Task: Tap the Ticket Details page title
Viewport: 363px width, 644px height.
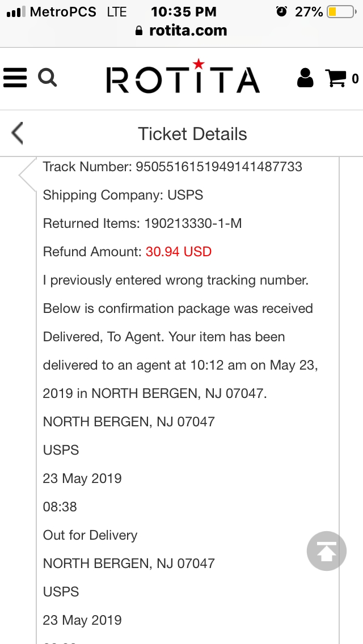Action: click(x=193, y=134)
